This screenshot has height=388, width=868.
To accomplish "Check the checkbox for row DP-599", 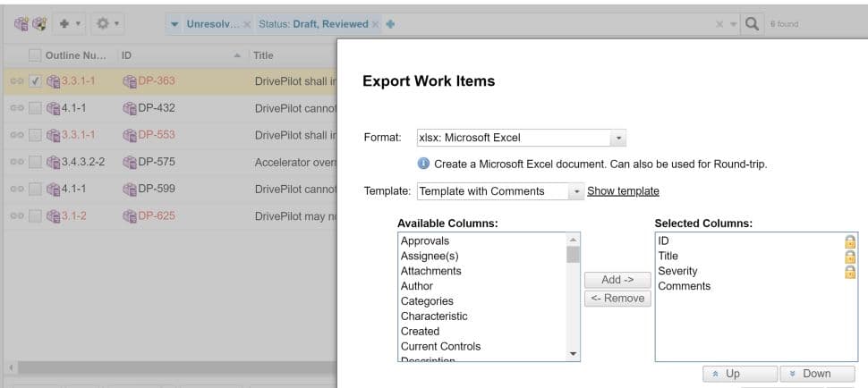I will tap(35, 189).
